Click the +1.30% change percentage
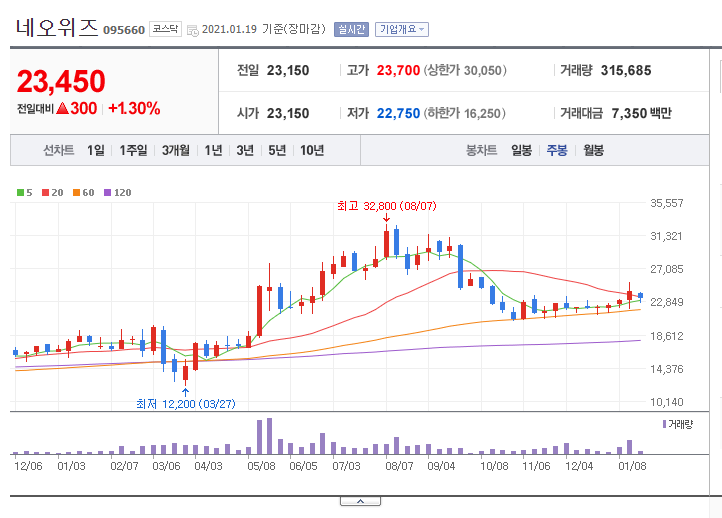The width and height of the screenshot is (722, 518). [134, 109]
